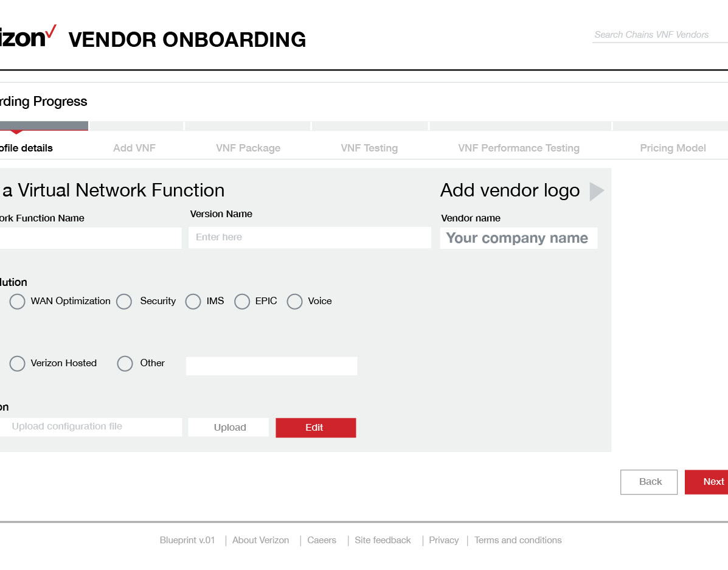Image resolution: width=728 pixels, height=570 pixels.
Task: Open the Terms and conditions link
Action: tap(518, 540)
